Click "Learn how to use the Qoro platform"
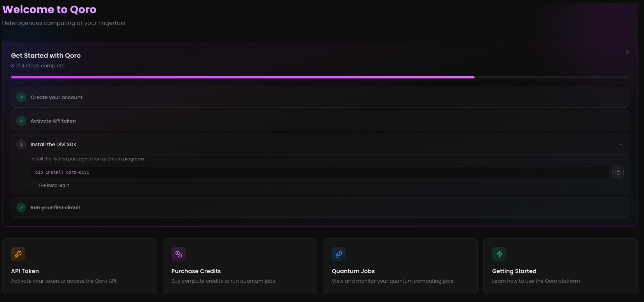Screen dimensions: 644x302 point(536,281)
